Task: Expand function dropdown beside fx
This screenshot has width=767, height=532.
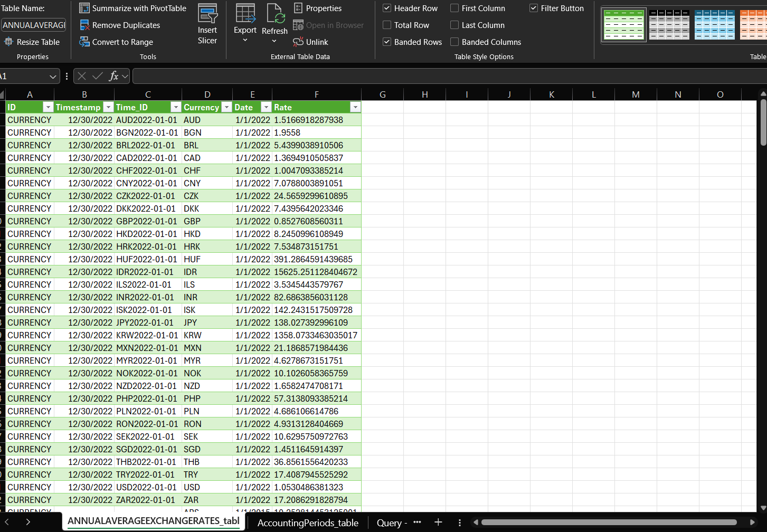Action: tap(125, 77)
